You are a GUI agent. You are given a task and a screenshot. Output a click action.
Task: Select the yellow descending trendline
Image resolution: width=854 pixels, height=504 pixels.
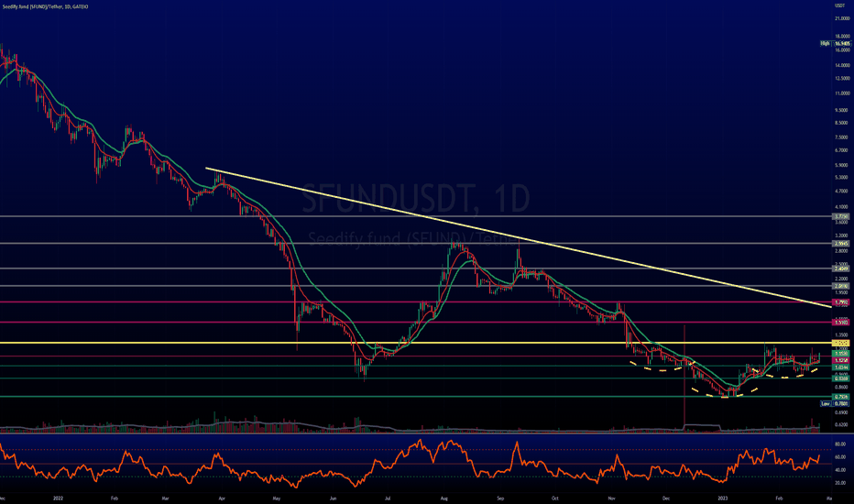[x=518, y=237]
